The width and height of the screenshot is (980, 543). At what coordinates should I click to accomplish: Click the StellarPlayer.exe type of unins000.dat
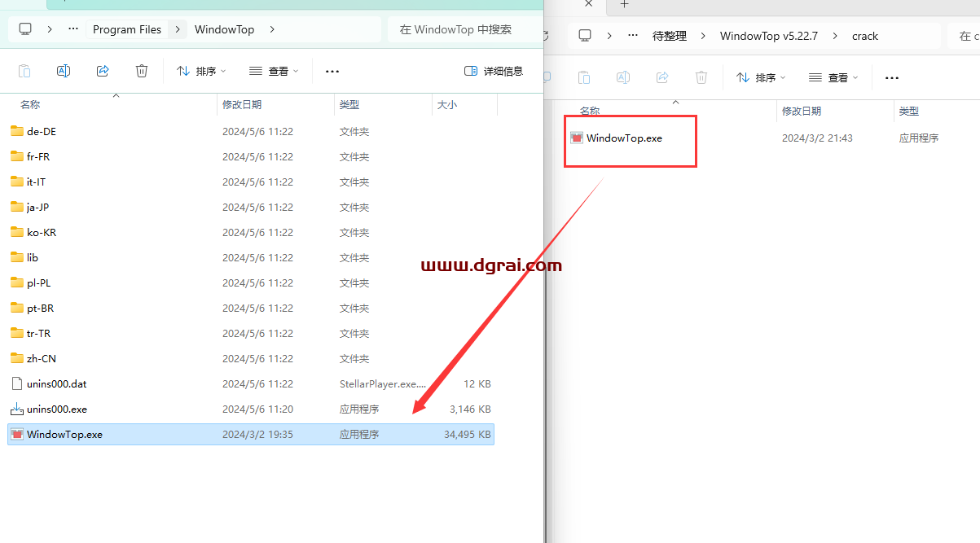[x=383, y=383]
